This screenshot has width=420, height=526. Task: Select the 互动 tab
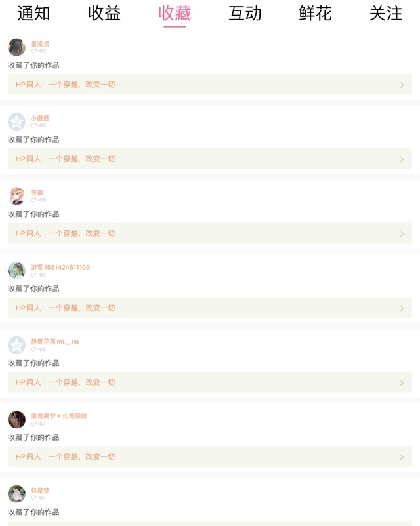[x=245, y=13]
